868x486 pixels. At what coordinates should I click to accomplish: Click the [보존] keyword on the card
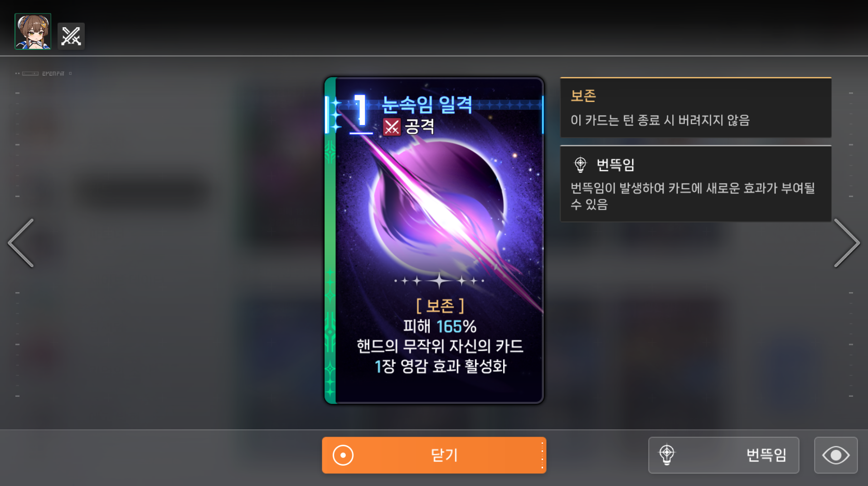pos(440,306)
